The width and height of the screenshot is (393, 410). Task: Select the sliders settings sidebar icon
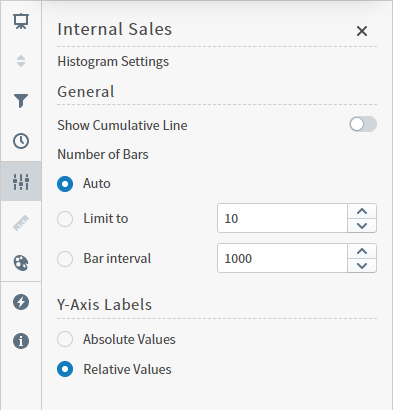pos(21,182)
